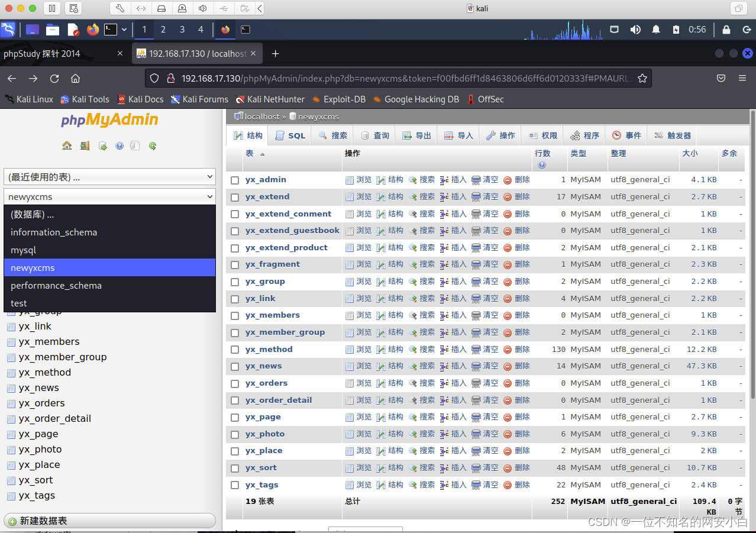The height and width of the screenshot is (533, 756).
Task: Delete the yx_admin table
Action: tap(516, 180)
